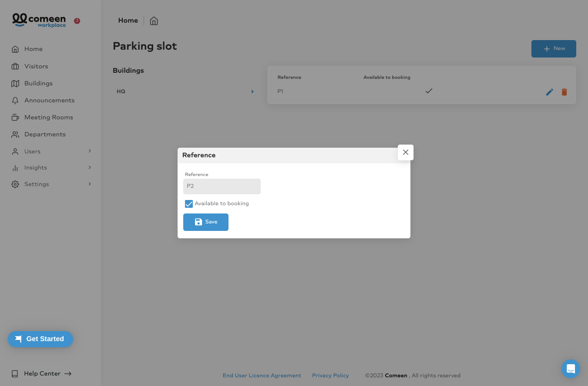Save the P2 parking slot reference
The image size is (588, 386).
tap(206, 222)
